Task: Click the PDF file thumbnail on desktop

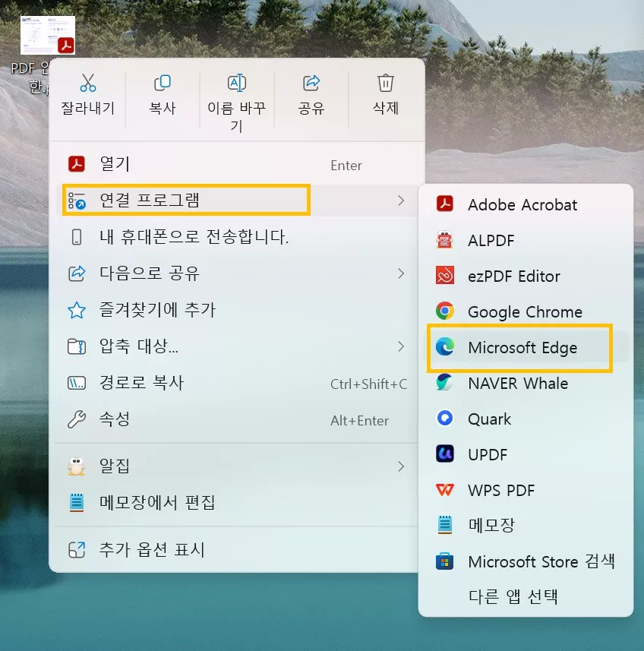Action: tap(47, 36)
